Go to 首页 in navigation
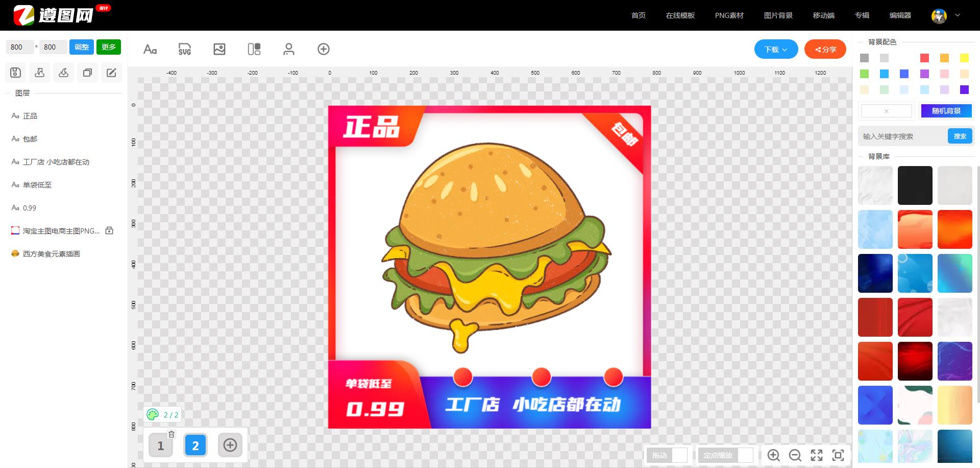Screen dimensions: 980x468 click(x=639, y=15)
